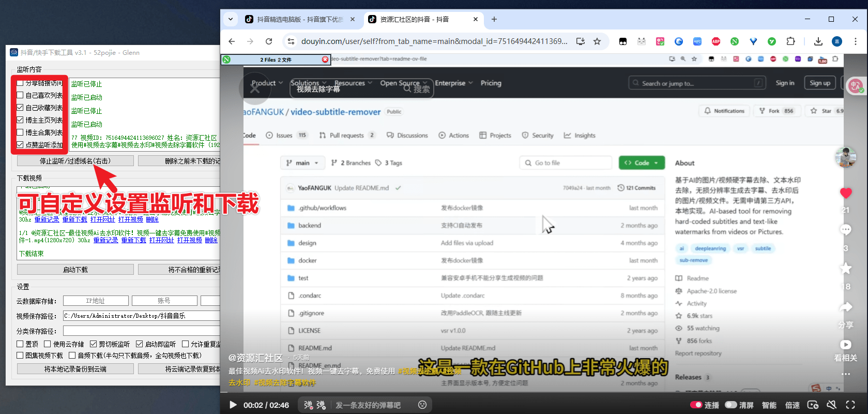
Task: Click the danmaku text input box
Action: pyautogui.click(x=373, y=405)
